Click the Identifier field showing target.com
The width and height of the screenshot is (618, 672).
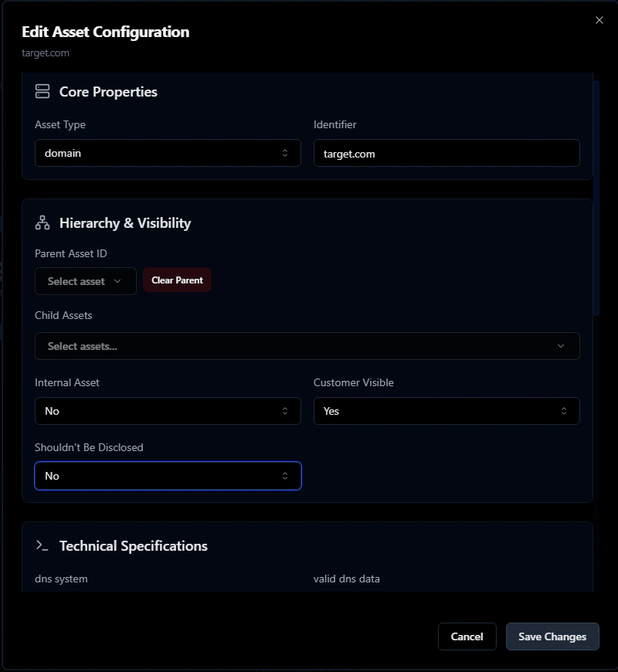[x=447, y=153]
